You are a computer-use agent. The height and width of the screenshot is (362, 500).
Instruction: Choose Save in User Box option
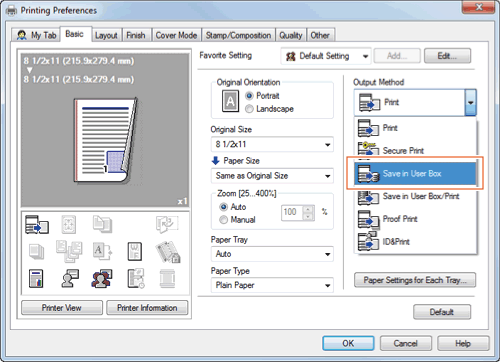(415, 173)
